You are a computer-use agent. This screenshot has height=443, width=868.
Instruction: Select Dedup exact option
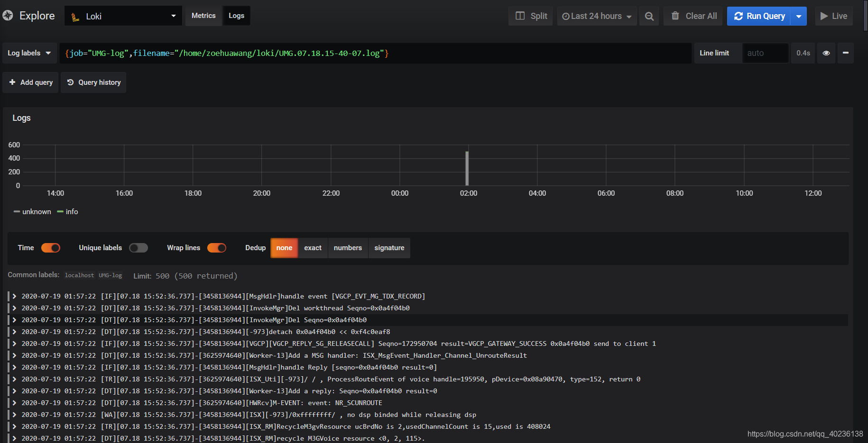[313, 248]
